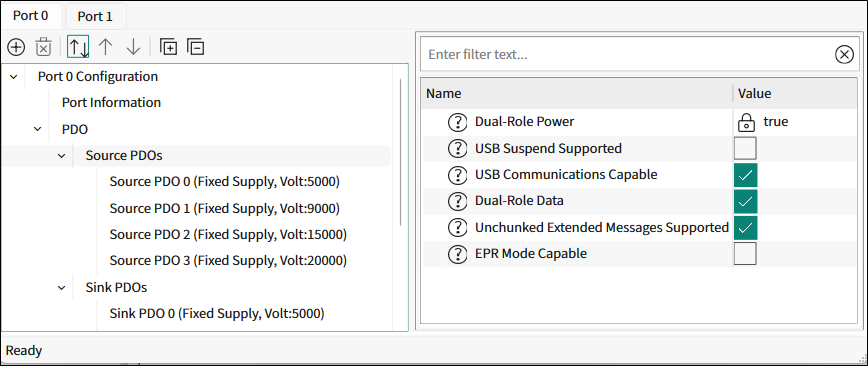Uncheck Dual-Role Data checkbox
The image size is (868, 366).
pyautogui.click(x=745, y=201)
